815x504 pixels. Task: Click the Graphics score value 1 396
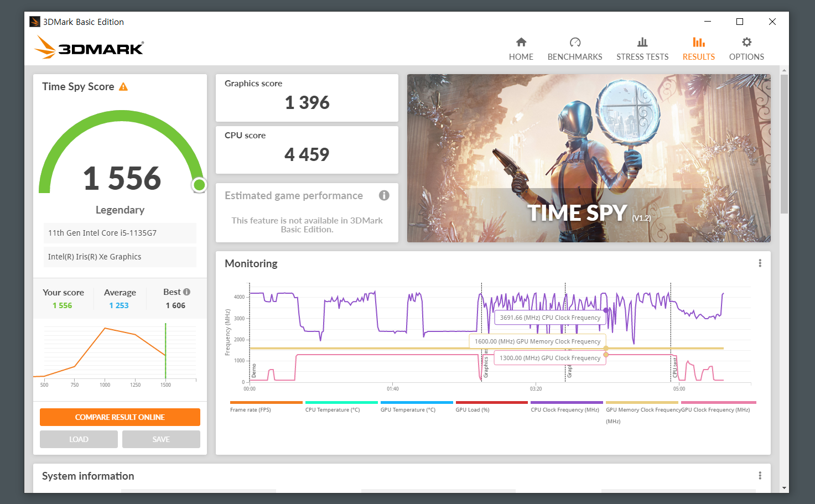pos(307,102)
